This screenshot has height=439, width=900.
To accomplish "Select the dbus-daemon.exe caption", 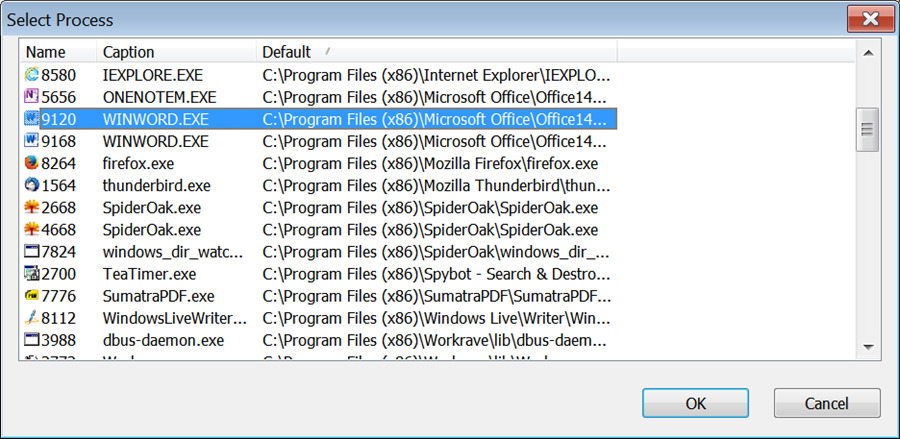I will (x=163, y=340).
